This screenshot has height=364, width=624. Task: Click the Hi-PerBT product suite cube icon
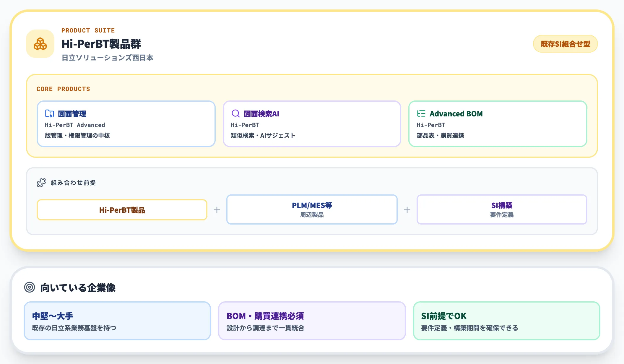(40, 44)
